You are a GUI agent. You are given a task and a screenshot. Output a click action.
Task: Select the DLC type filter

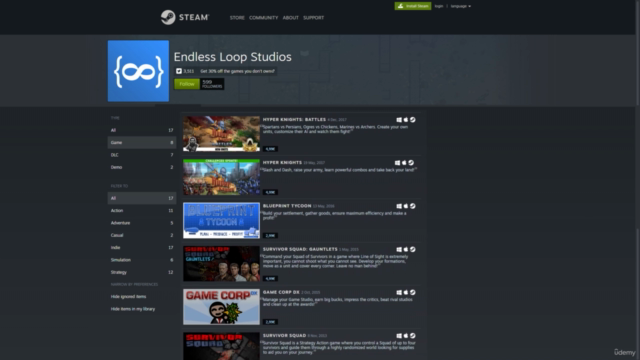(x=142, y=155)
